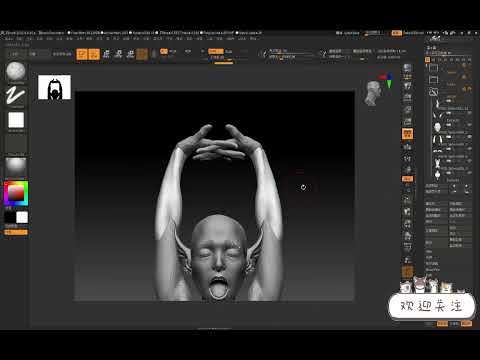
Task: Select the Edit mode button in top shelf
Action: 82,54
